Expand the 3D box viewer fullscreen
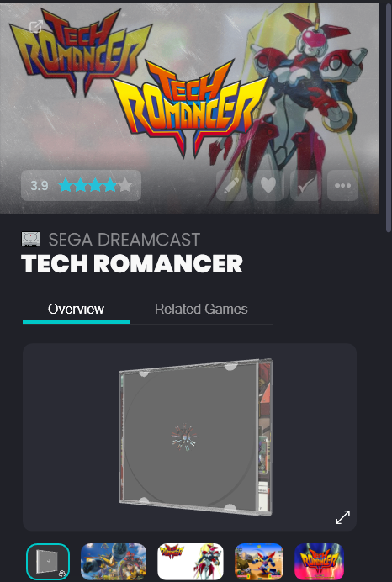 click(342, 517)
